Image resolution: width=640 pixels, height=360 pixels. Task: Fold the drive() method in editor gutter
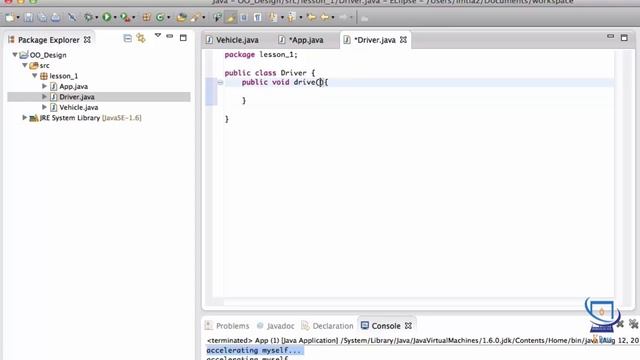[220, 82]
